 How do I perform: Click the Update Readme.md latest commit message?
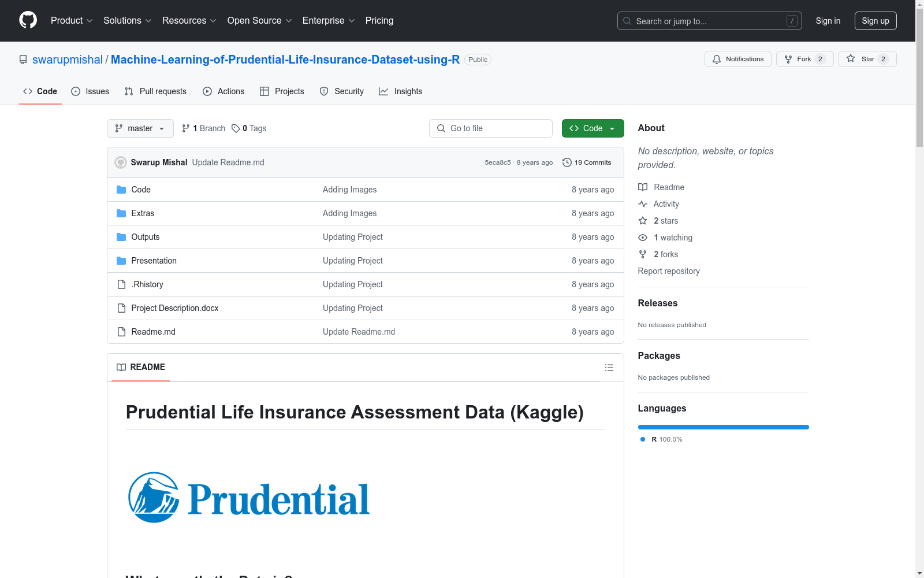pos(228,162)
